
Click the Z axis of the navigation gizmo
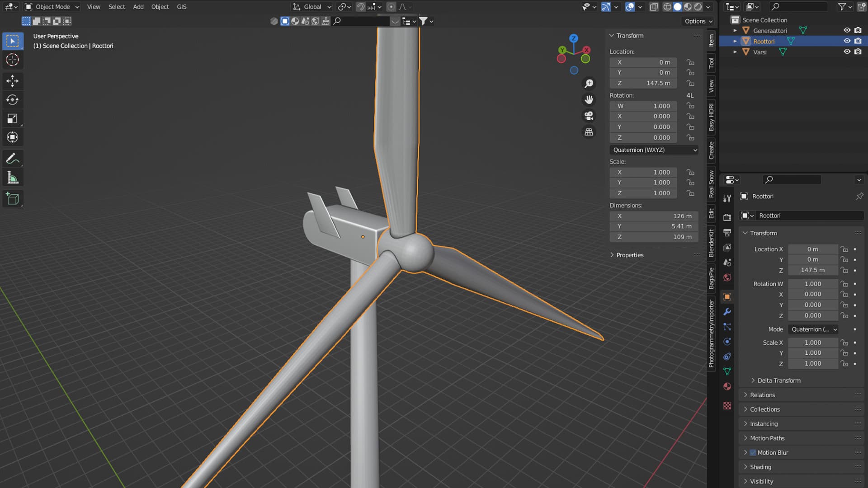[x=573, y=38]
